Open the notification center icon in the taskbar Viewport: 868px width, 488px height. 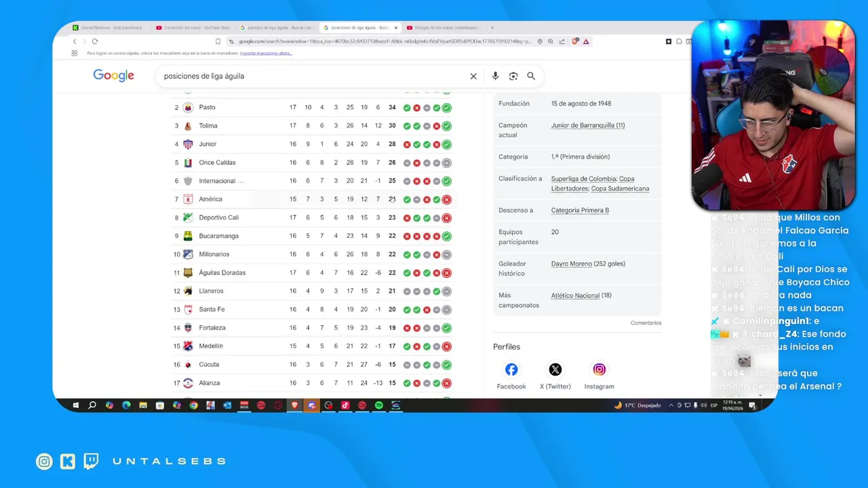(x=752, y=405)
